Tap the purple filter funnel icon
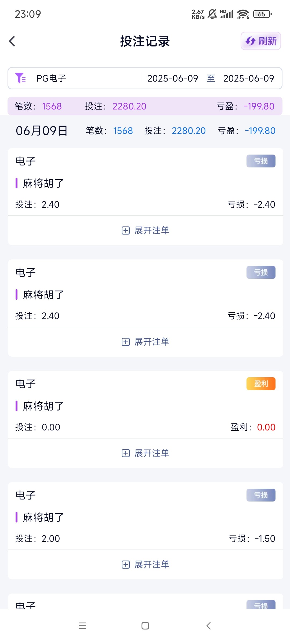Screen dimensions: 290x644 20,78
